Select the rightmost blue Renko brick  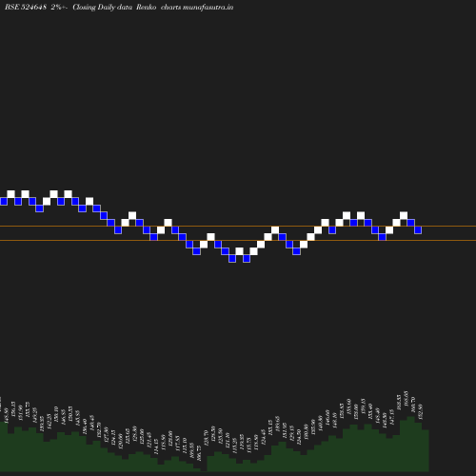point(418,230)
